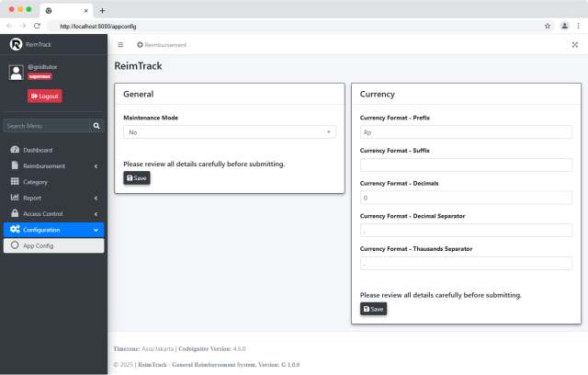Reload the page in browser
The image size is (588, 375).
[37, 26]
